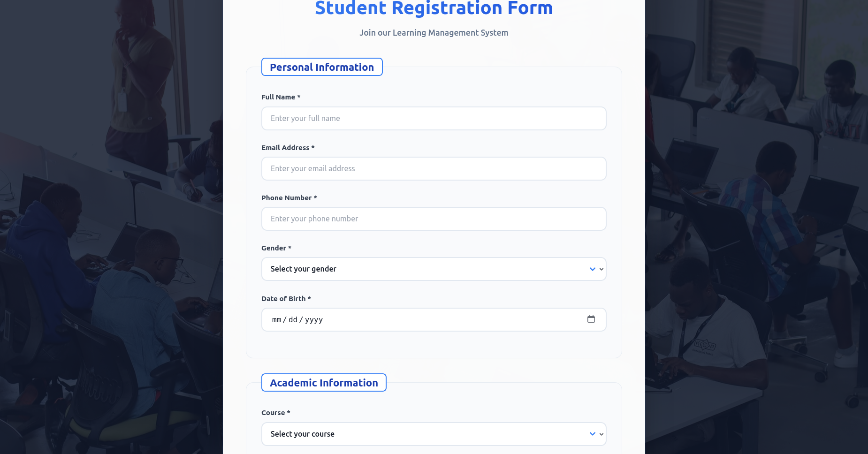Click the Course dropdown chevron arrow

(x=593, y=434)
